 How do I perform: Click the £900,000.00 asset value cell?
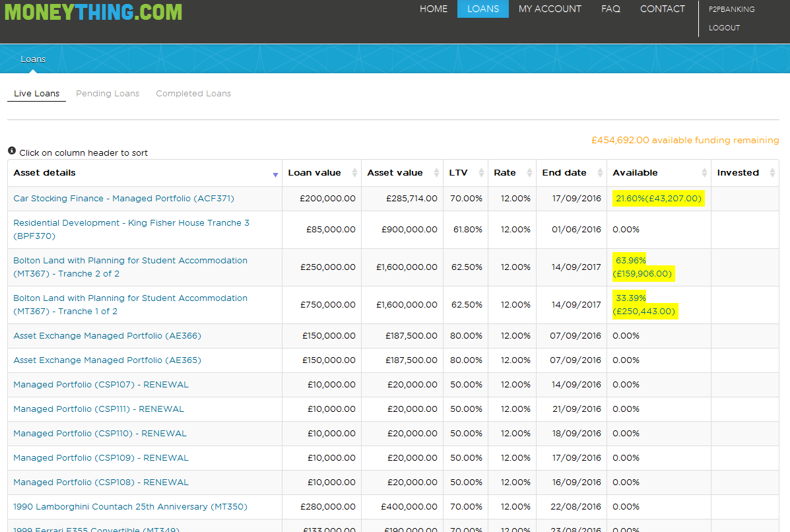click(409, 229)
